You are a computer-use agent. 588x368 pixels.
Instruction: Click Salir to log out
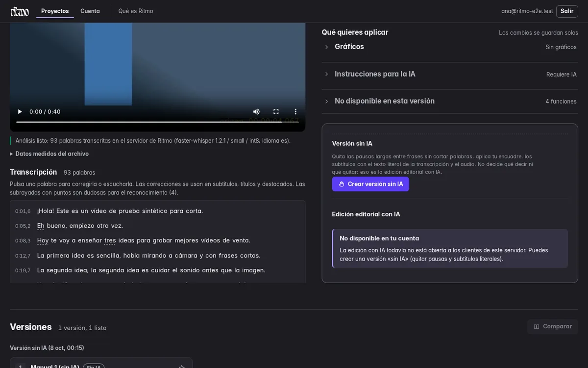(567, 11)
